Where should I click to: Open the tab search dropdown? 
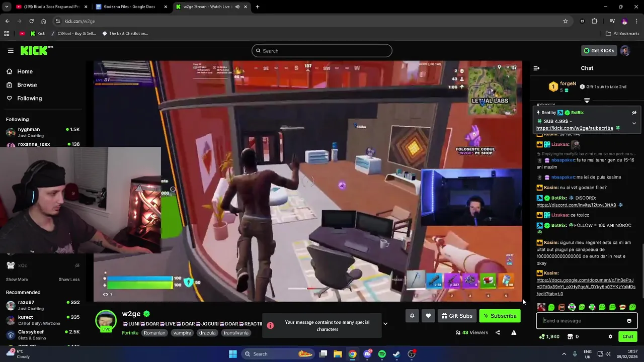pyautogui.click(x=7, y=7)
